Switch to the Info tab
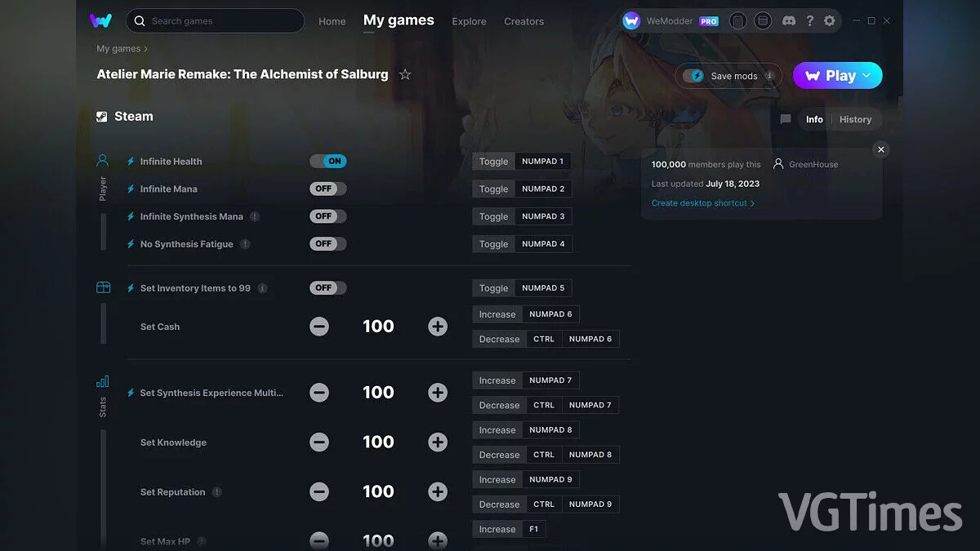Image resolution: width=980 pixels, height=551 pixels. [x=814, y=119]
